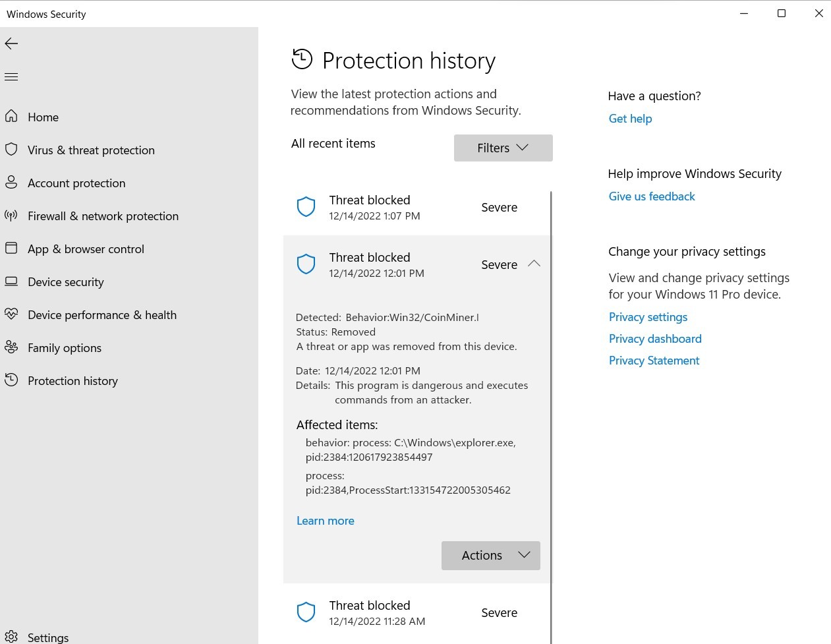Open the Learn more link
The width and height of the screenshot is (831, 644).
tap(326, 521)
